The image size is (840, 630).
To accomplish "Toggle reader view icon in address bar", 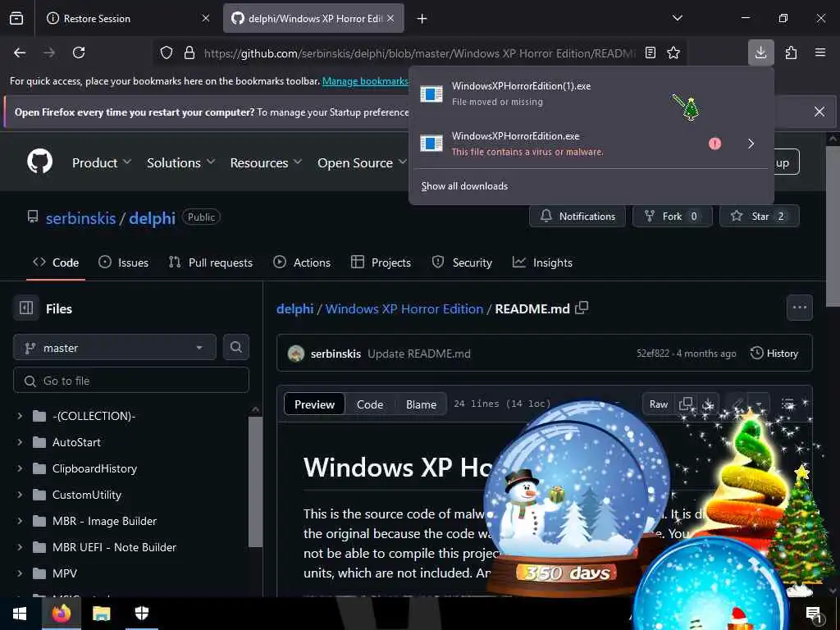I will pyautogui.click(x=651, y=52).
